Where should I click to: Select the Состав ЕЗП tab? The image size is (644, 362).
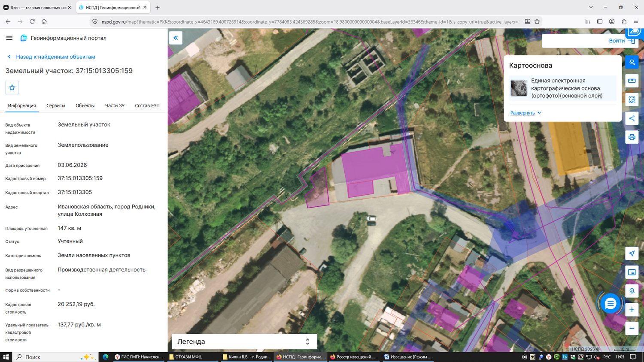147,106
